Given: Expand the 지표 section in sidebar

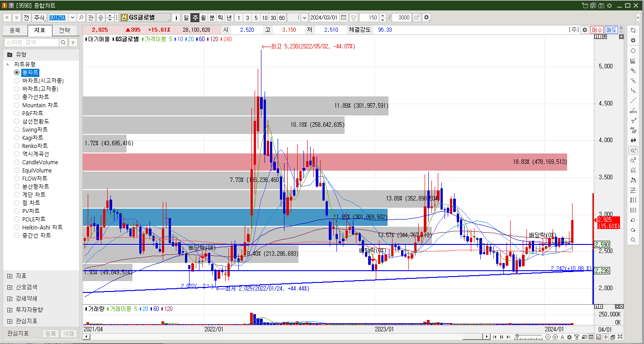Looking at the screenshot, I should point(10,276).
